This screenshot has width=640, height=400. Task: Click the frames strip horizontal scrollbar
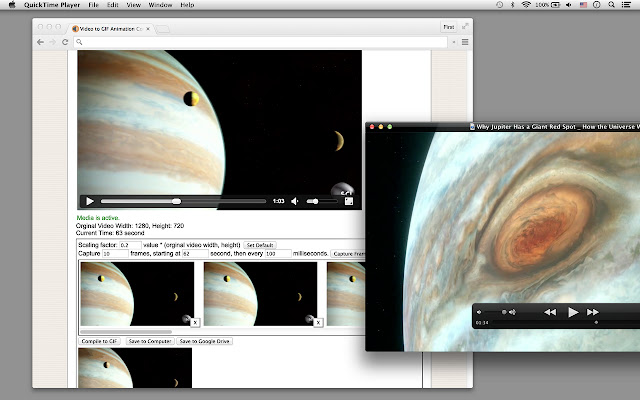(x=126, y=331)
